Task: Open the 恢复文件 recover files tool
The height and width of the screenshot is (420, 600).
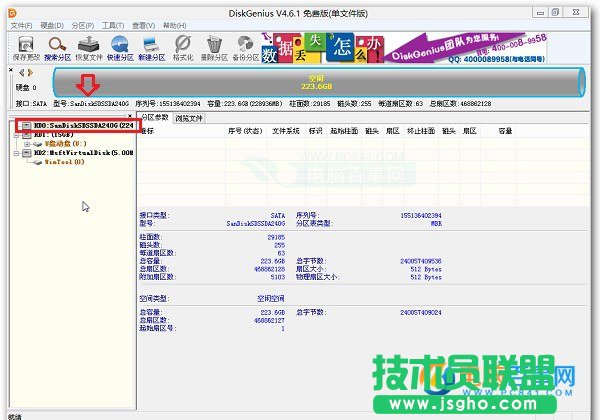Action: coord(89,46)
